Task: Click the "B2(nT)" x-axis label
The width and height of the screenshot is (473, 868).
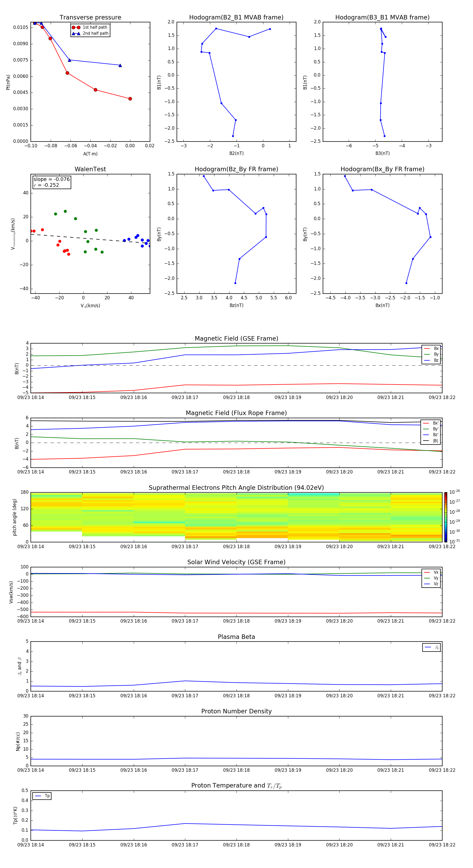Action: tap(236, 153)
